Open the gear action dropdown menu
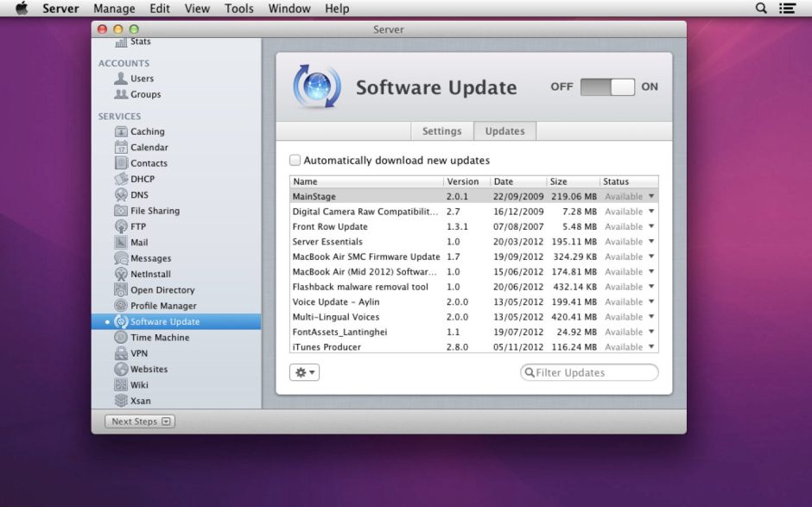The height and width of the screenshot is (507, 812). pos(306,372)
